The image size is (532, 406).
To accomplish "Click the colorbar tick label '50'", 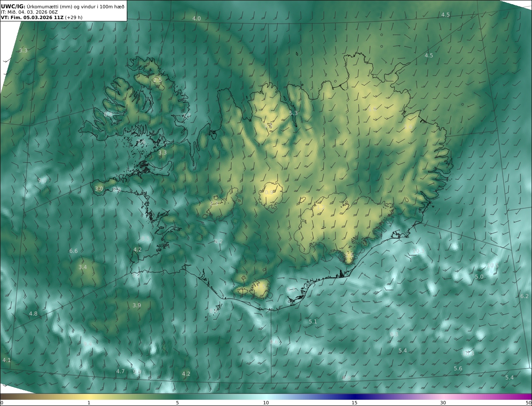I will click(528, 403).
